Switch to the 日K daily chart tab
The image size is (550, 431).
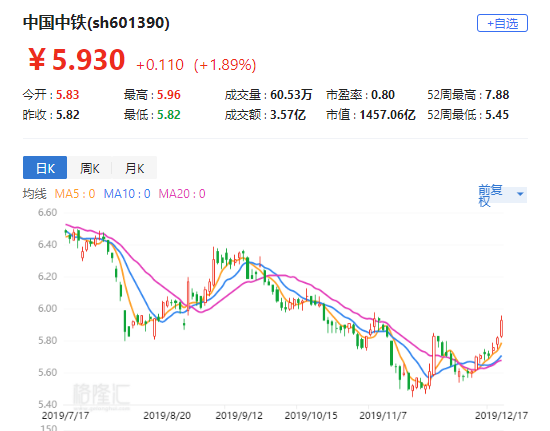pos(45,168)
